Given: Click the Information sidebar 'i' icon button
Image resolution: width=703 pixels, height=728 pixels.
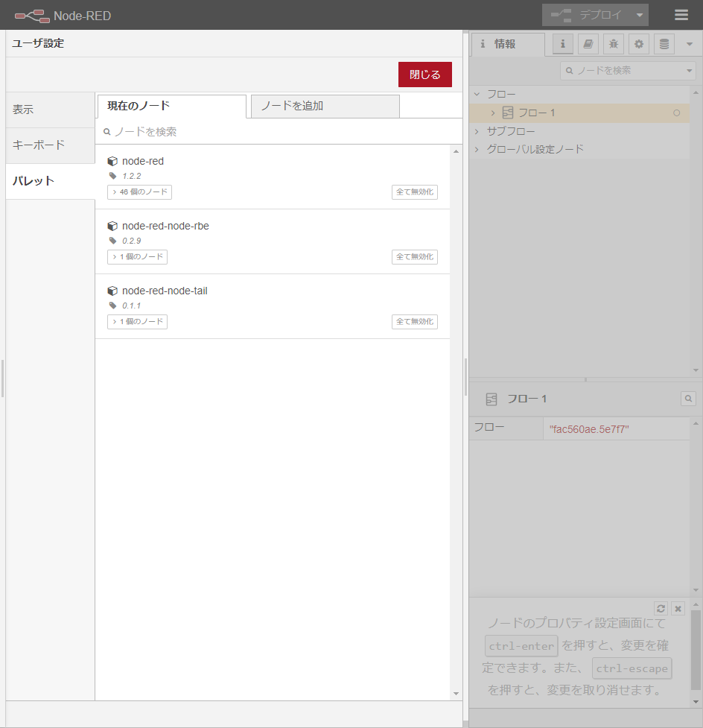Looking at the screenshot, I should pyautogui.click(x=562, y=45).
